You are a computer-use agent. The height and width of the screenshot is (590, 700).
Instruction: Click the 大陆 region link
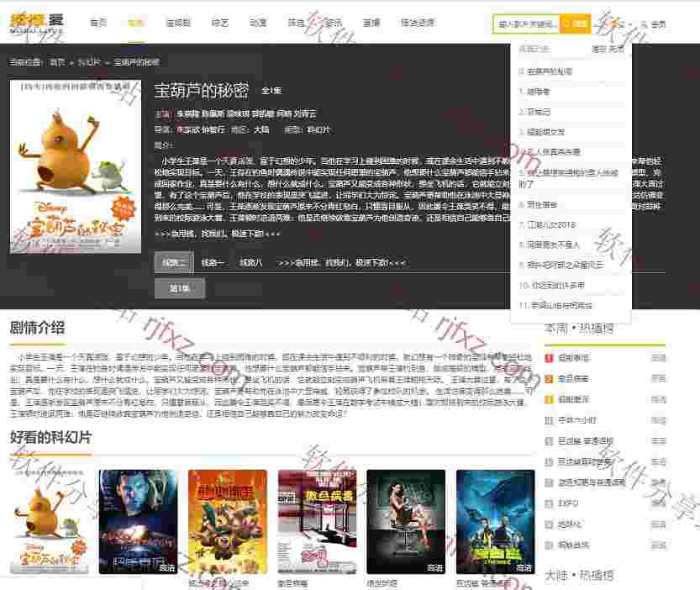point(261,130)
